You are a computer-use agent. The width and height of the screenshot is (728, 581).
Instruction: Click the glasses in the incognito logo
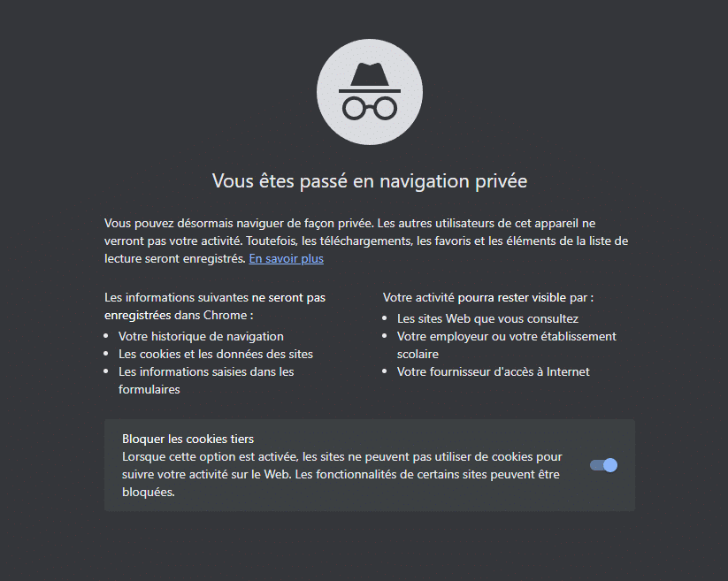pyautogui.click(x=370, y=108)
